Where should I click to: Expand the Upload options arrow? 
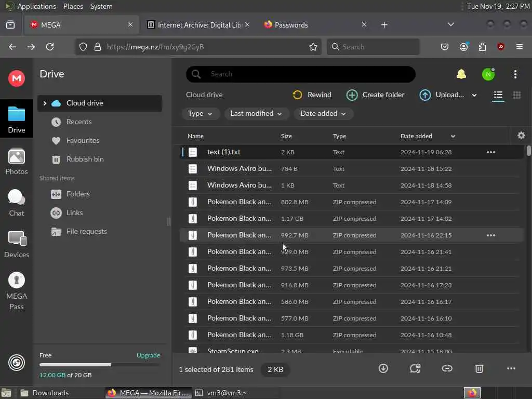pos(474,96)
